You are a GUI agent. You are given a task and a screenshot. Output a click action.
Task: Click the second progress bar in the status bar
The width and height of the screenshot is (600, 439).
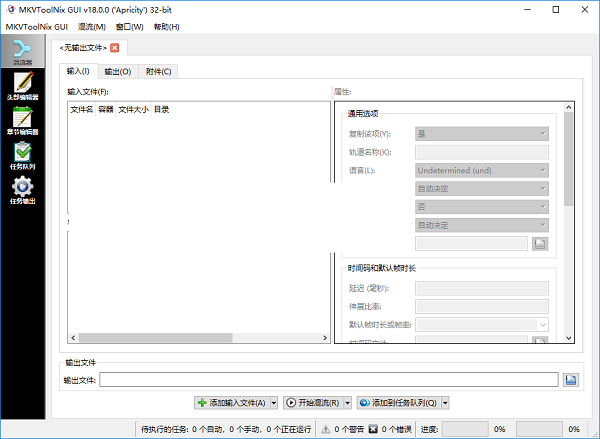[x=540, y=429]
